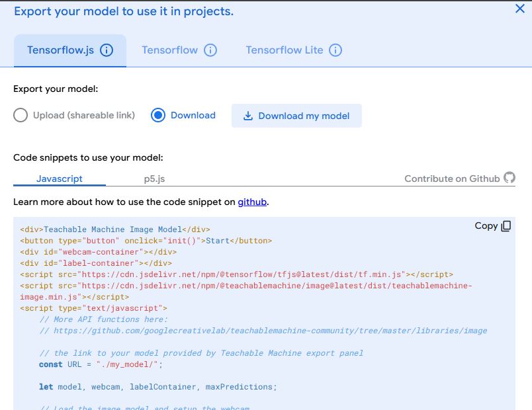
Task: Click the label-container div code line
Action: pos(96,263)
